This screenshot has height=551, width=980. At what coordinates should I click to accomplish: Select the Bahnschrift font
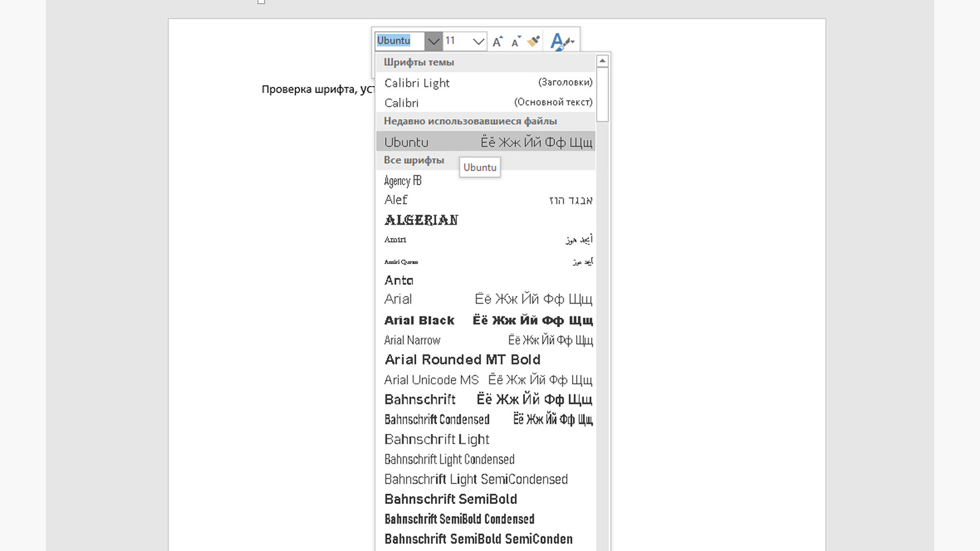(x=419, y=399)
